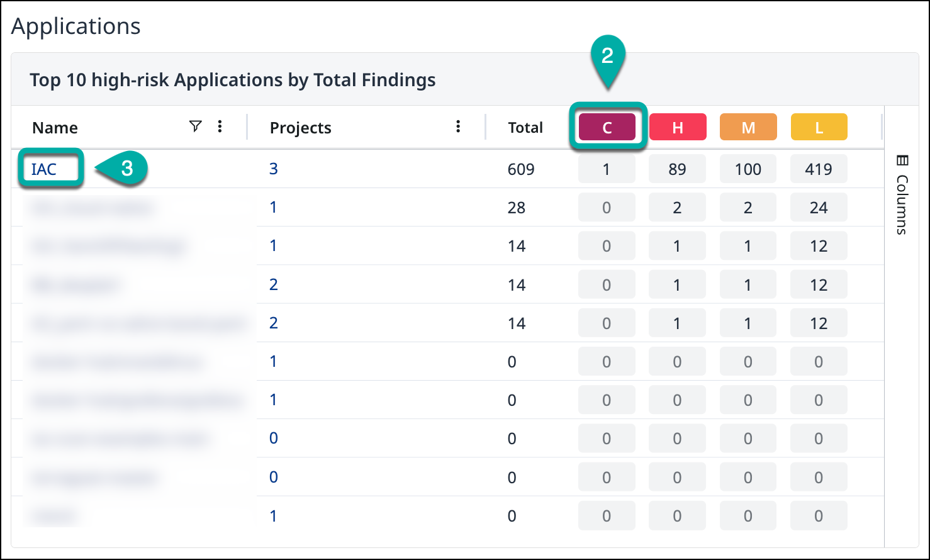Click the IAC critical findings count 1
The height and width of the screenshot is (560, 930).
click(x=607, y=169)
